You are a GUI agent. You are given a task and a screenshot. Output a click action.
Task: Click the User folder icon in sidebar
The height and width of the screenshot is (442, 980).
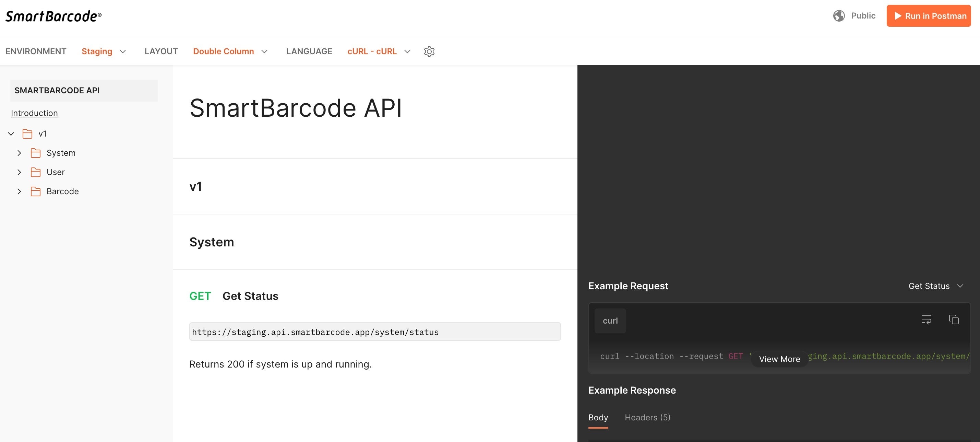tap(36, 172)
